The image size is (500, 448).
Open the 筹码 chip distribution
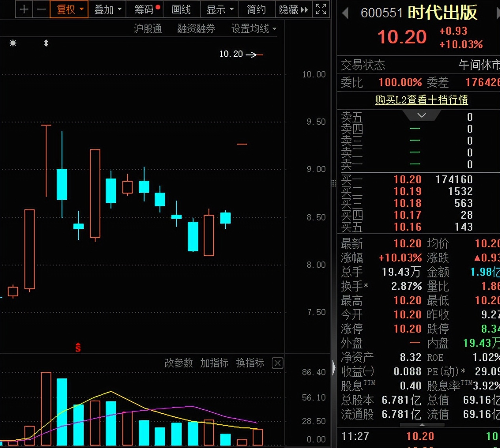[x=145, y=9]
